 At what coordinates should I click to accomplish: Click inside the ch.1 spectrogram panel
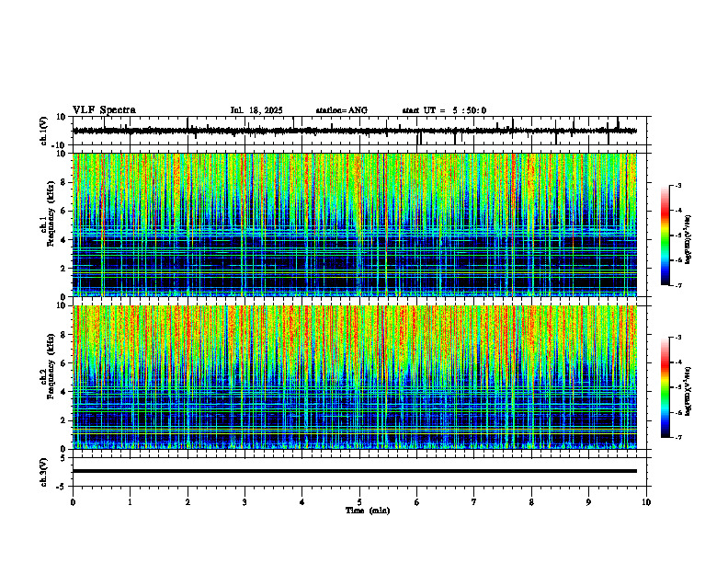[355, 224]
